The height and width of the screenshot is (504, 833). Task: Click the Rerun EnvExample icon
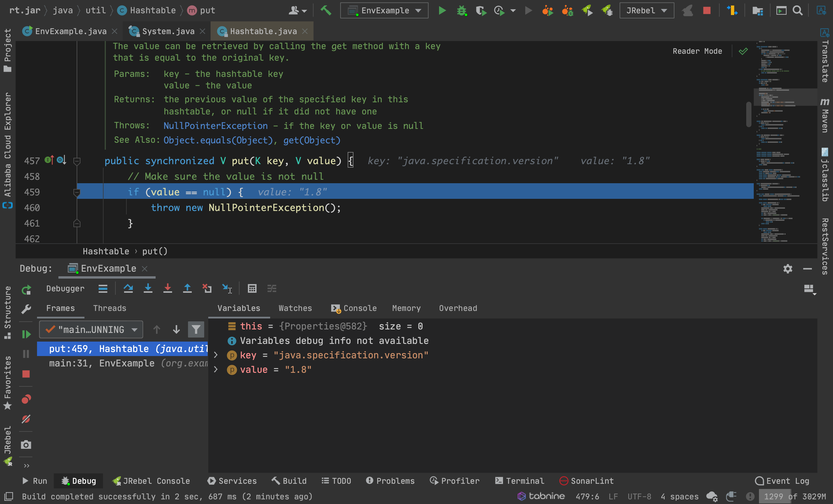click(26, 290)
